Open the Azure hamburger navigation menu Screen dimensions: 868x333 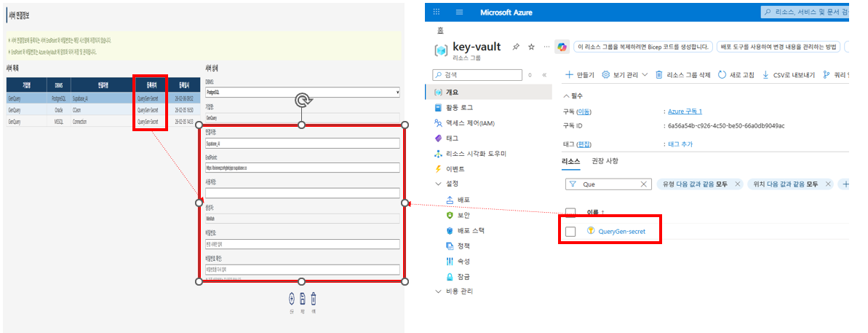click(x=459, y=12)
